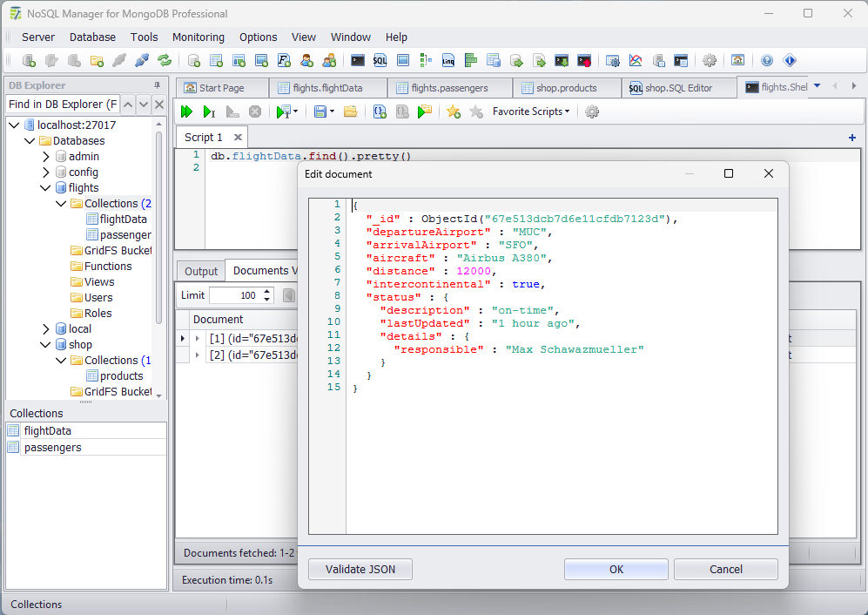The width and height of the screenshot is (868, 615).
Task: Open the Monitoring menu
Action: 198,37
